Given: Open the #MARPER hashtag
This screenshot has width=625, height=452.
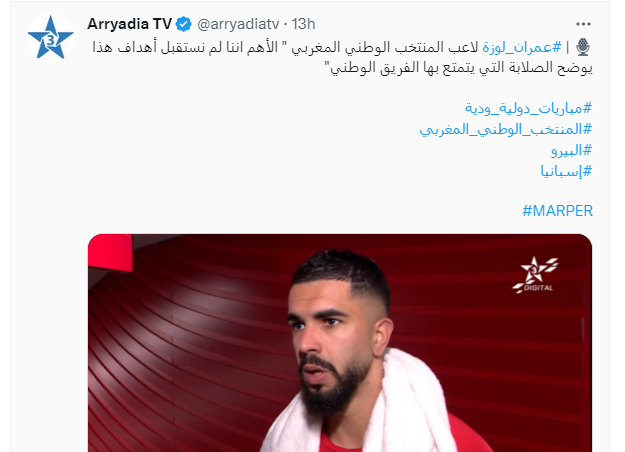Looking at the screenshot, I should [x=558, y=210].
